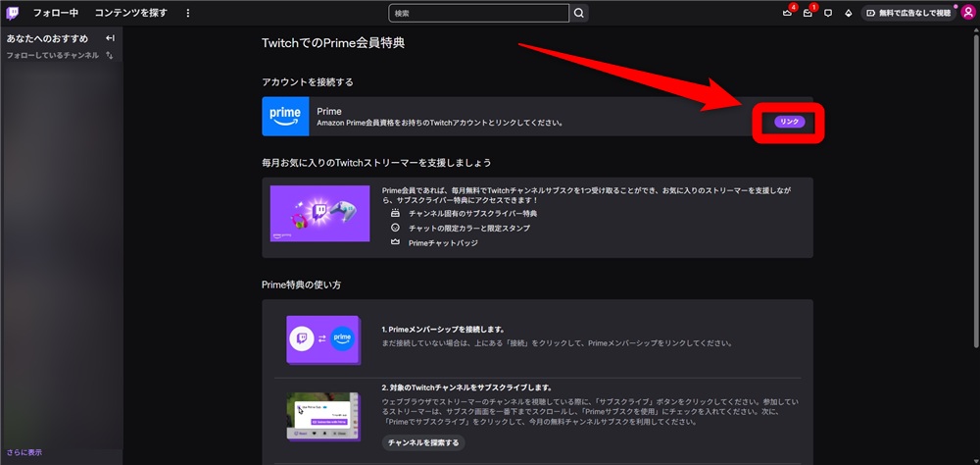Viewport: 980px width, 465px height.
Task: Click the Amazon prime logo tile
Action: pos(285,117)
